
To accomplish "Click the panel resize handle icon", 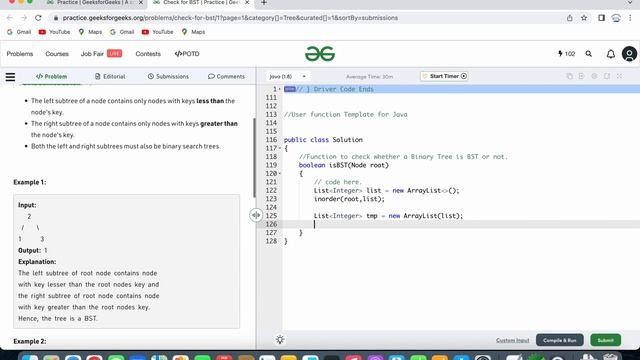I will tap(256, 215).
